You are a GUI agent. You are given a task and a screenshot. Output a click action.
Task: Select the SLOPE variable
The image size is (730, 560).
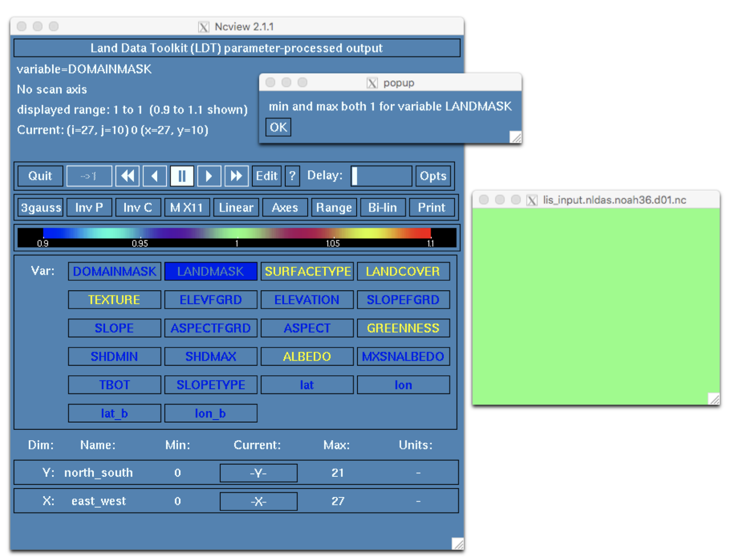[114, 328]
